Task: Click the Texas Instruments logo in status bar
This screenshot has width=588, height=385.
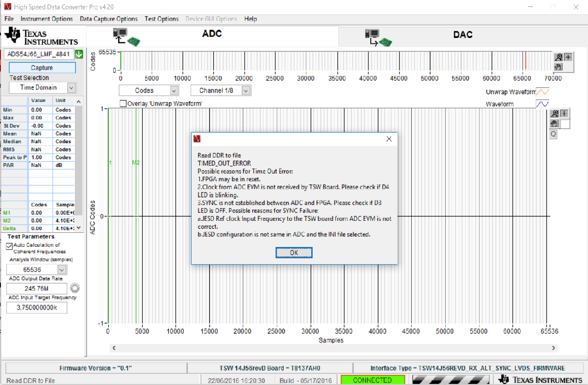Action: 540,380
